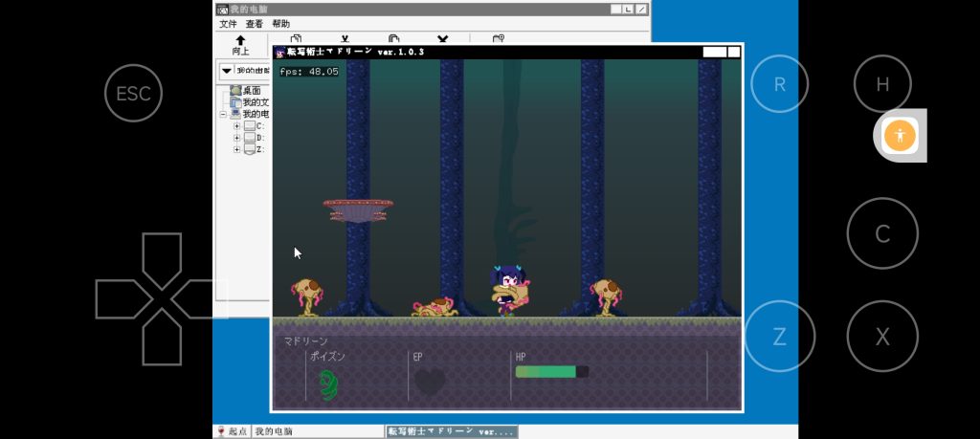The image size is (980, 439).
Task: Select the Desktop 桌面 tree icon
Action: coord(235,91)
